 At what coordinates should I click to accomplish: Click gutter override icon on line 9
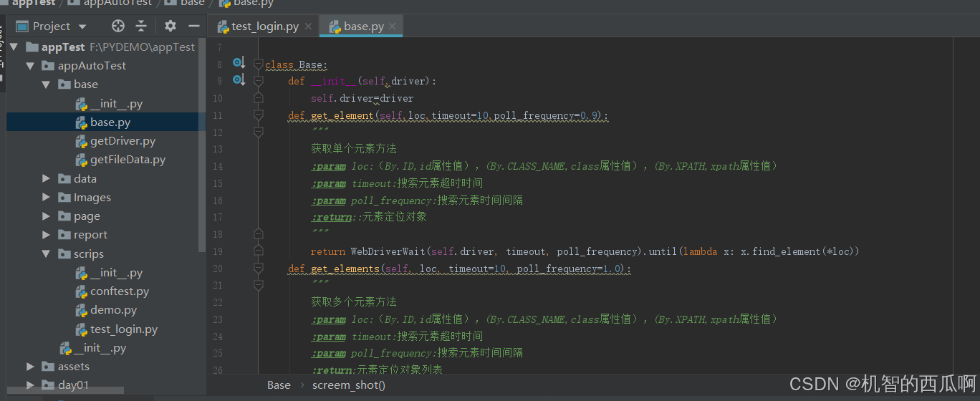(239, 79)
